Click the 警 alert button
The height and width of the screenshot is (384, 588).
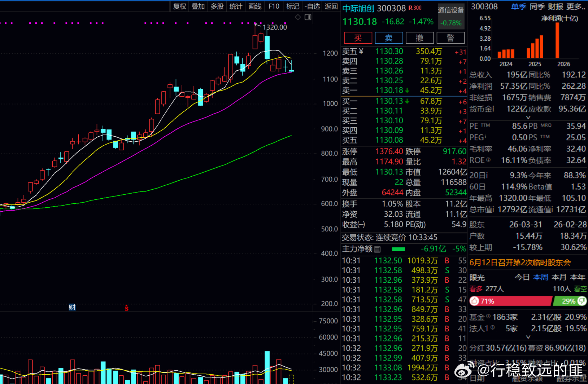(x=450, y=38)
